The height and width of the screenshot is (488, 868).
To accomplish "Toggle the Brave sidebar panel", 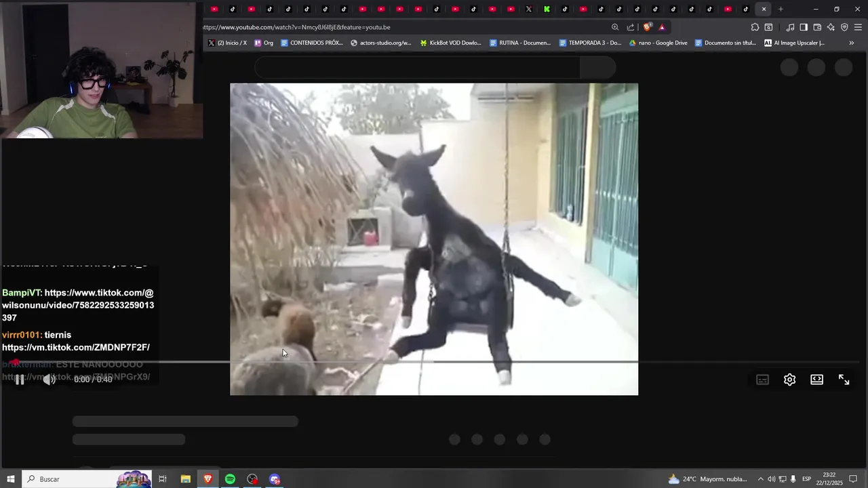I will click(804, 27).
